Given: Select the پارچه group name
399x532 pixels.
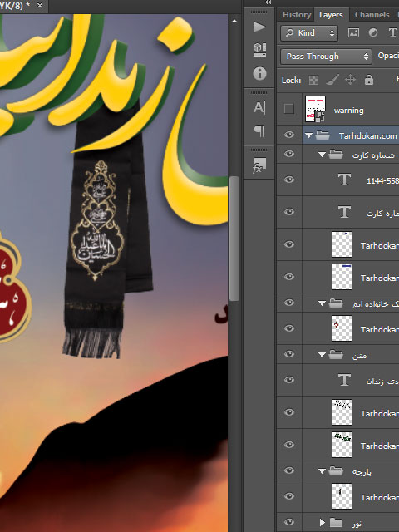Looking at the screenshot, I should [x=362, y=472].
